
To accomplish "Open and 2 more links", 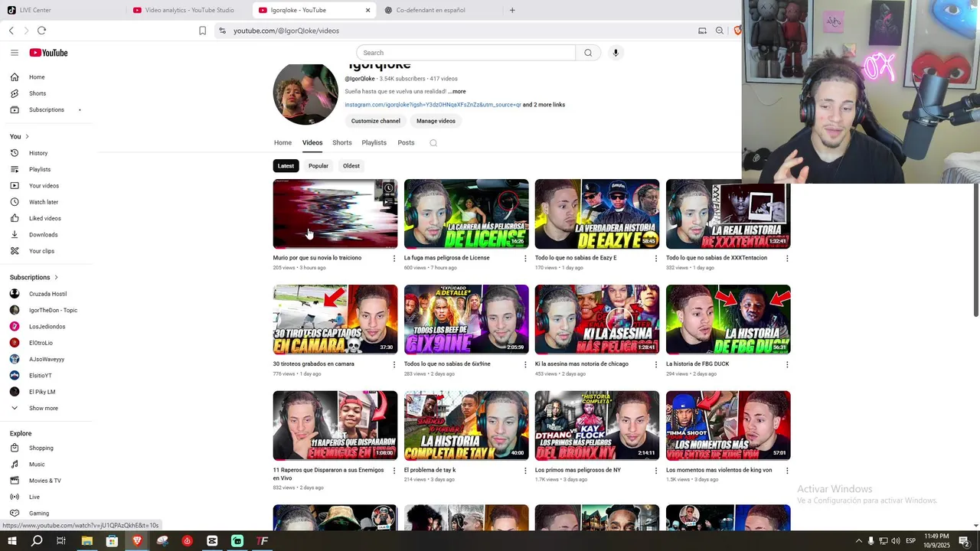I will pos(544,105).
